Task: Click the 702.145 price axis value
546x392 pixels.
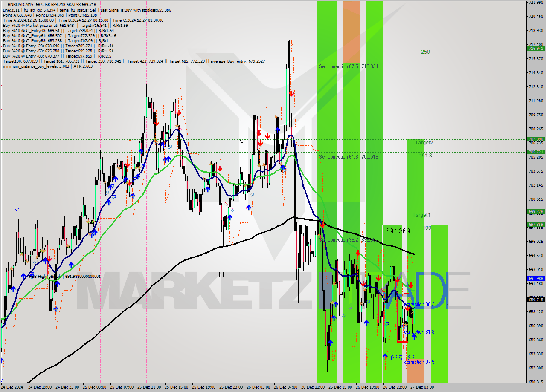Action: (x=536, y=185)
